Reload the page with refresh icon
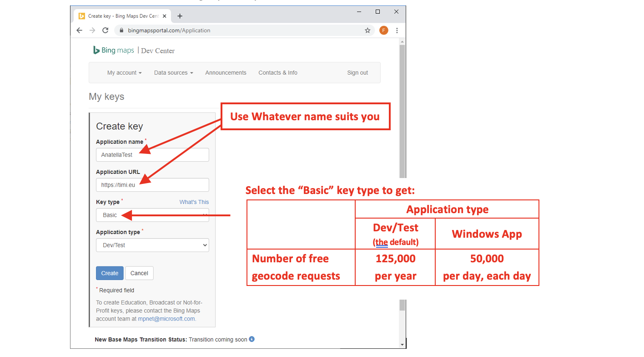The height and width of the screenshot is (357, 644). 106,31
